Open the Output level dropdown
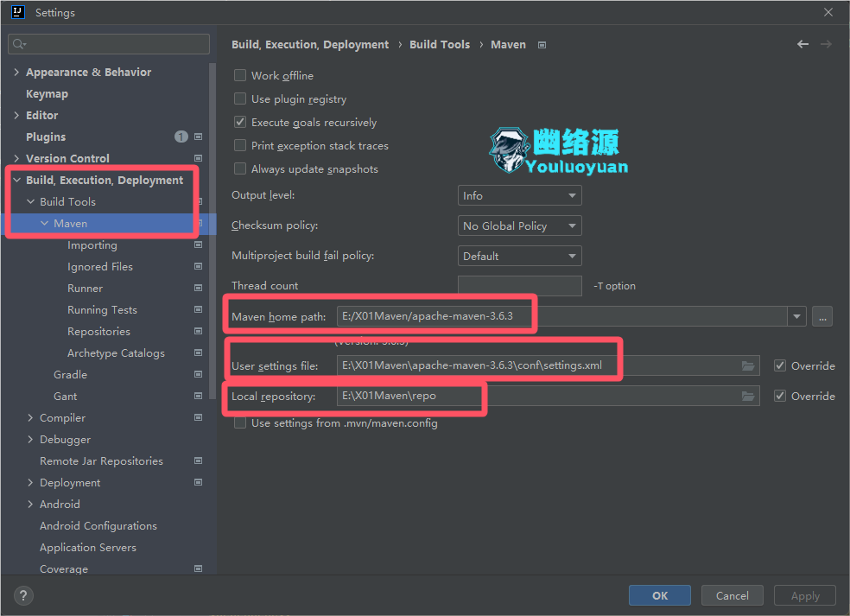Screen dimensions: 850x616 [519, 196]
